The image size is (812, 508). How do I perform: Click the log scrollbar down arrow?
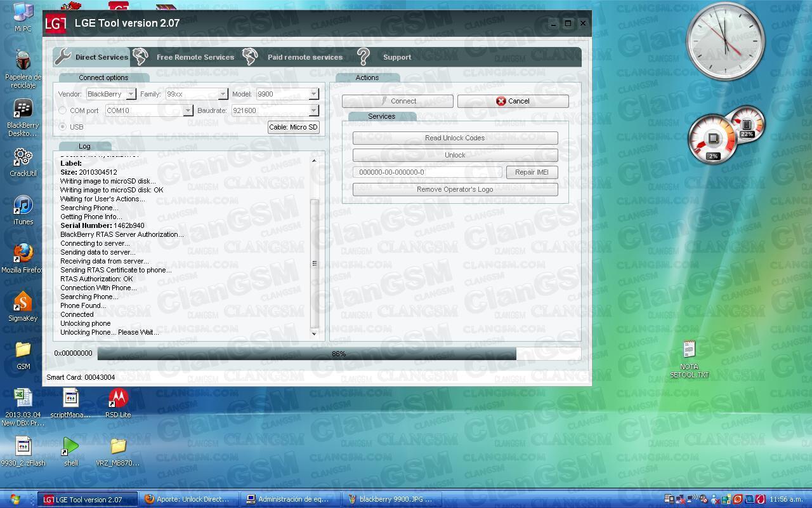click(x=314, y=333)
